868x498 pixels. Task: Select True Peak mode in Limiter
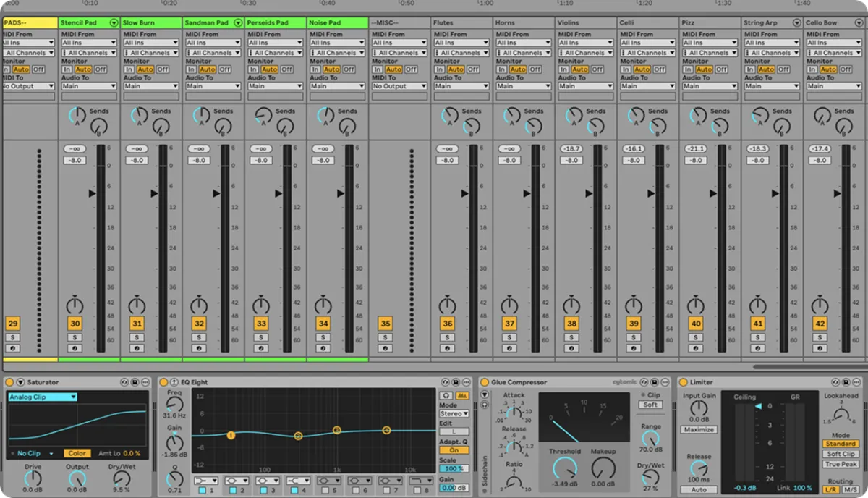pos(841,464)
